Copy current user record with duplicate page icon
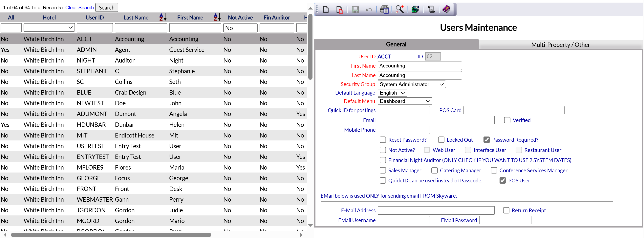This screenshot has height=238, width=644. tap(339, 9)
